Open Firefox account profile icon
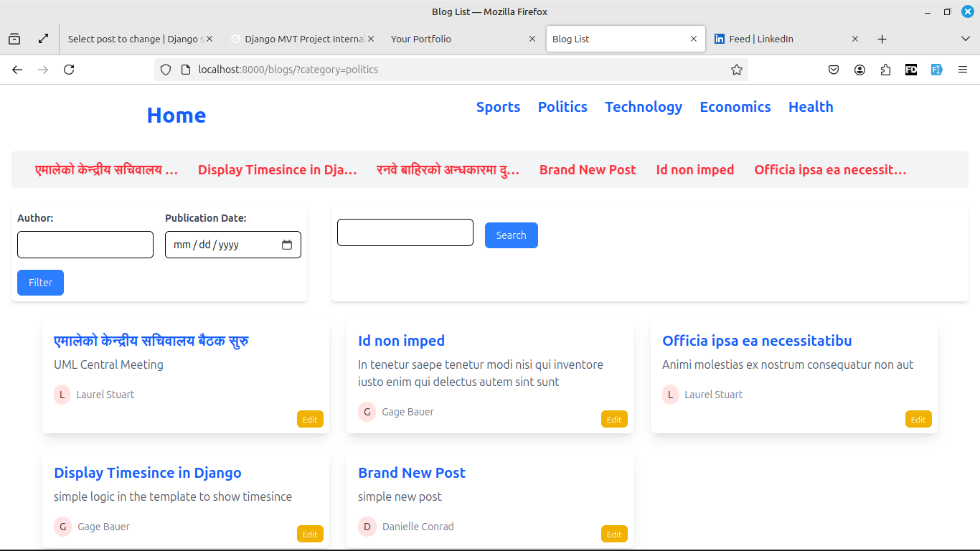This screenshot has height=551, width=980. coord(859,70)
